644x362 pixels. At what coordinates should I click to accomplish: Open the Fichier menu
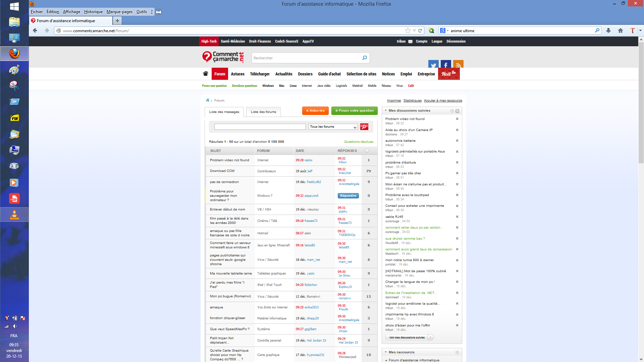[37, 12]
